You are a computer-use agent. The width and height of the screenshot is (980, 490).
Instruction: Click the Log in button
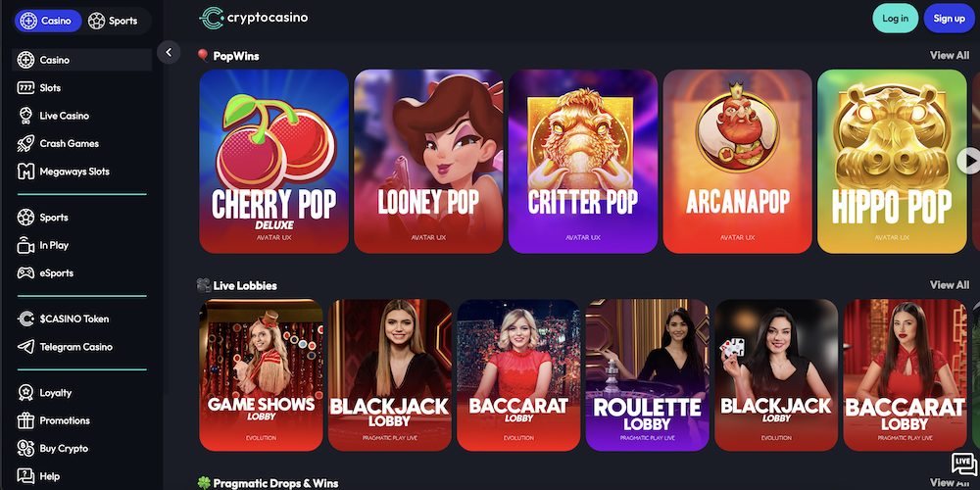point(895,18)
